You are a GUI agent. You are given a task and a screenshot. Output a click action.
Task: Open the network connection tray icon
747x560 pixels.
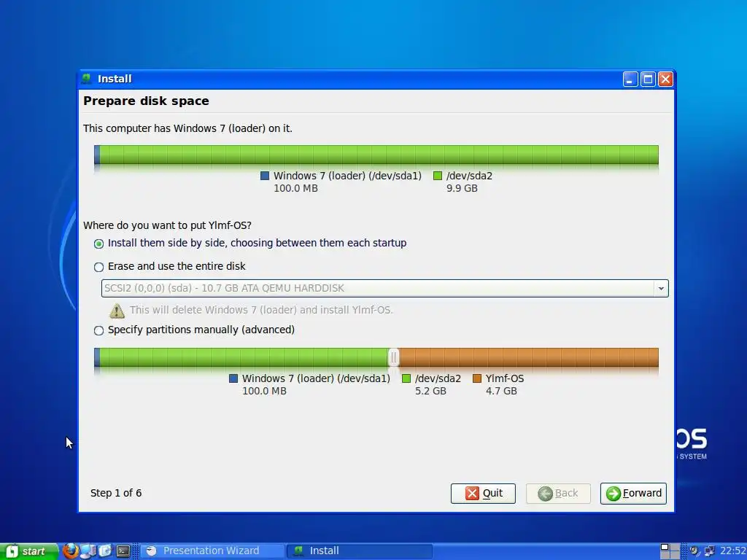coord(709,551)
